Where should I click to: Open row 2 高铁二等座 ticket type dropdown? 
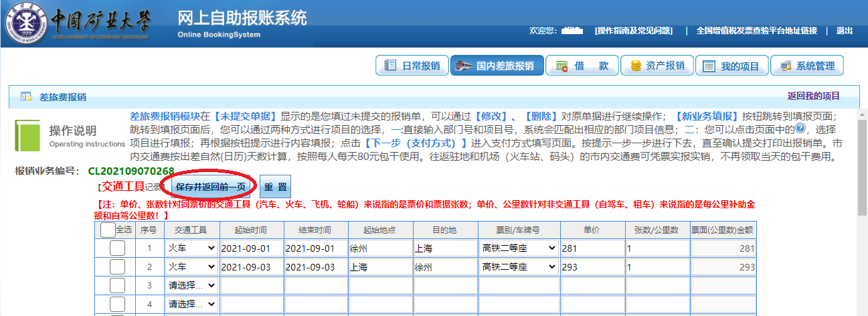click(x=519, y=267)
